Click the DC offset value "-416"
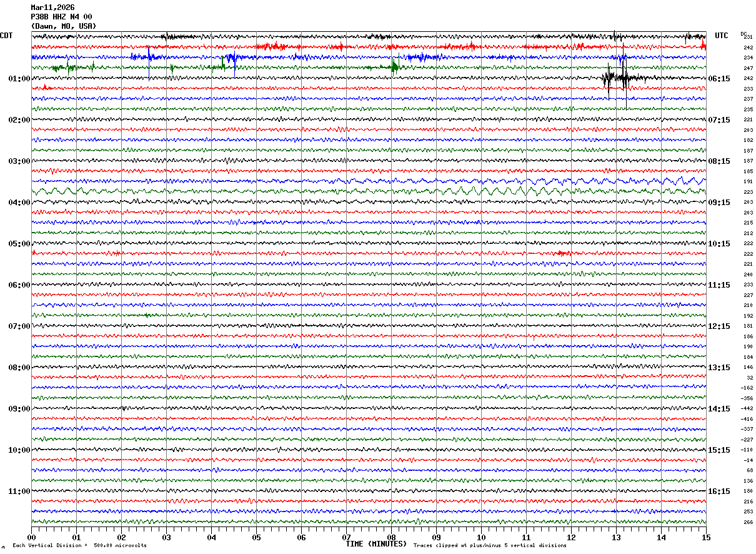The width and height of the screenshot is (756, 554). pos(747,419)
